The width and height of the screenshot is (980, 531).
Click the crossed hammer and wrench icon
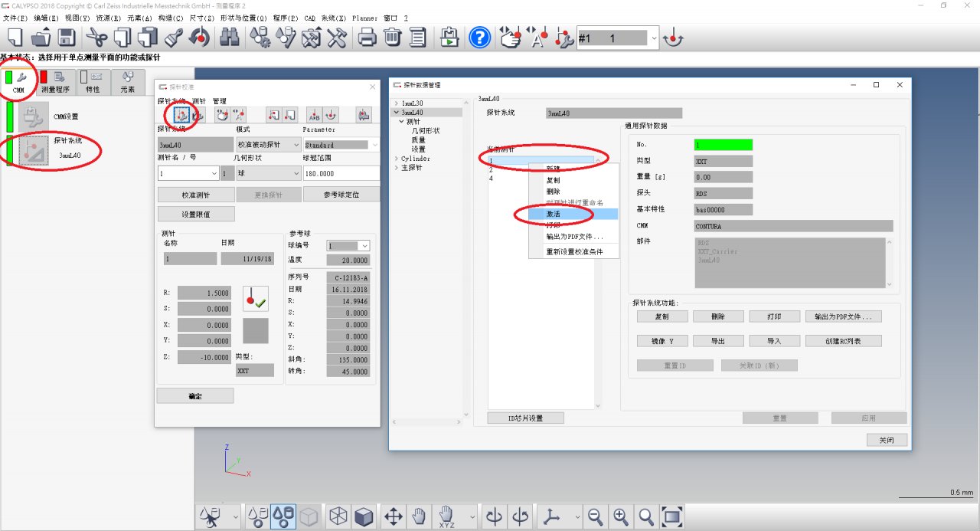tap(337, 37)
